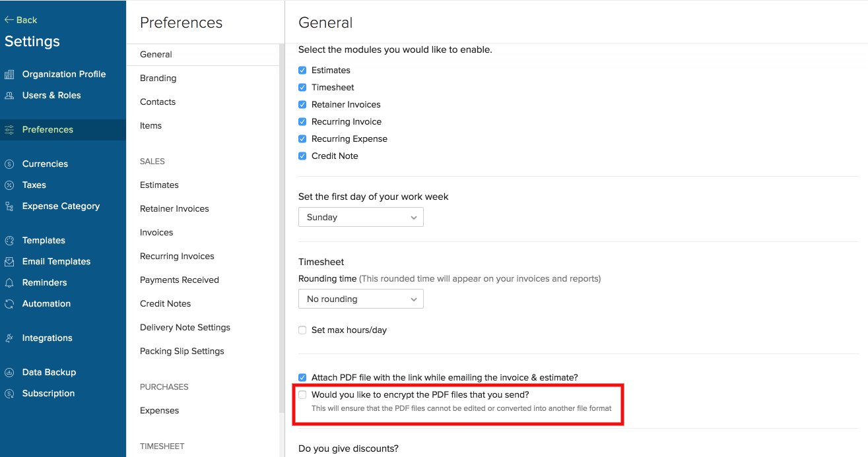Click the Organization Profile building icon
The image size is (868, 457).
pos(9,75)
